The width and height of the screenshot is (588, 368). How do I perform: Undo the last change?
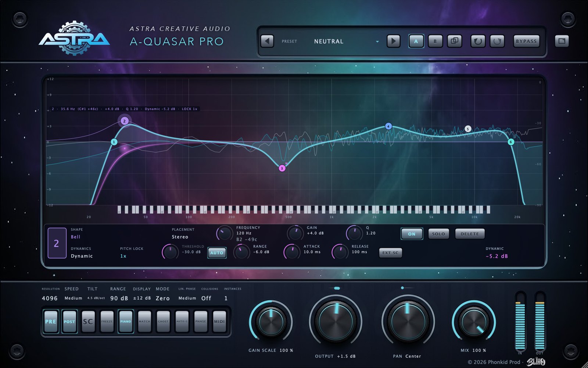[x=478, y=41]
